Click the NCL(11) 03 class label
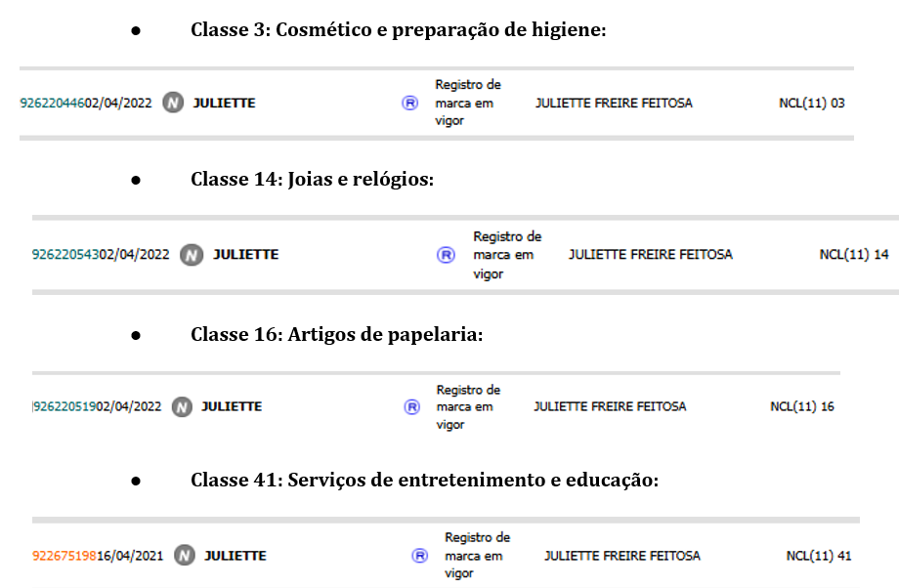The width and height of the screenshot is (899, 588). [811, 103]
